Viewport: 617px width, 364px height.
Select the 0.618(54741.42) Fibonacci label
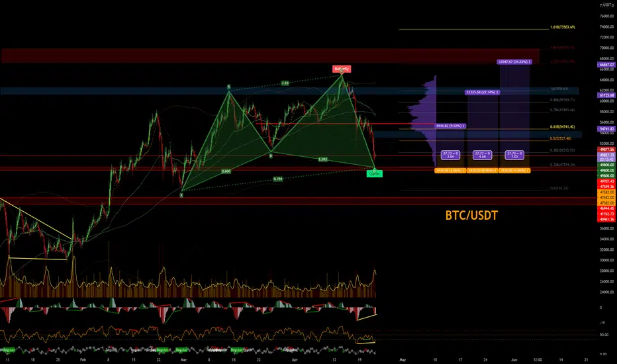[563, 127]
